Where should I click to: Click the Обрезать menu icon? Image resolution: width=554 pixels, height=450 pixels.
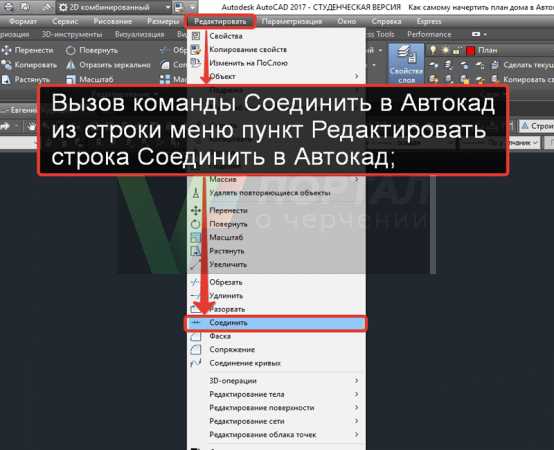[x=196, y=282]
